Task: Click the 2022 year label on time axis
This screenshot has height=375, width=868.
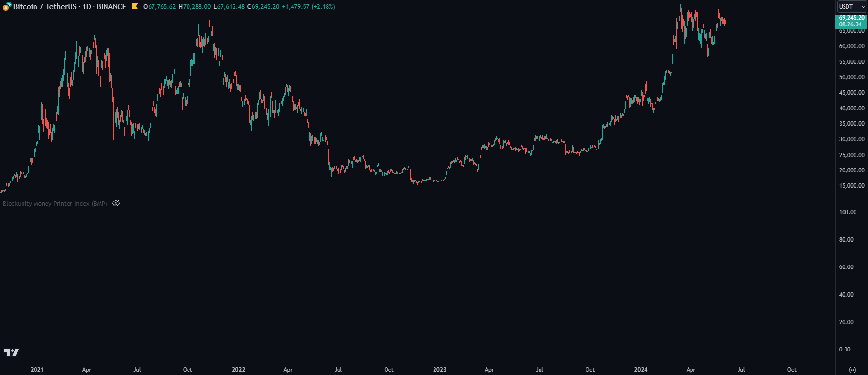Action: coord(238,370)
